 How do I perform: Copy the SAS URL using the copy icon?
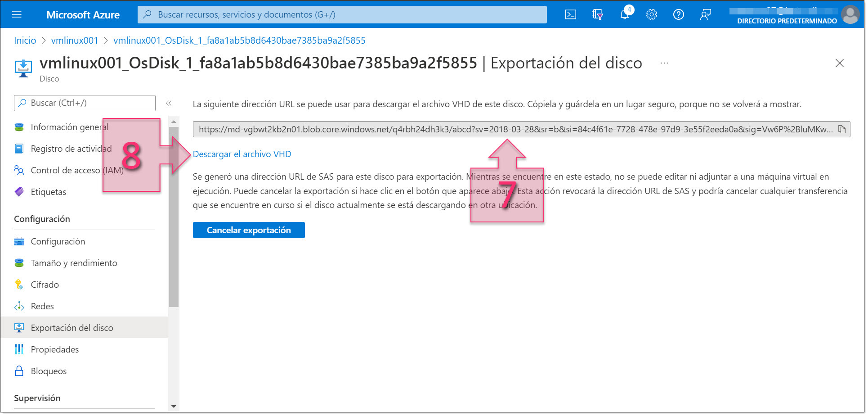point(843,129)
